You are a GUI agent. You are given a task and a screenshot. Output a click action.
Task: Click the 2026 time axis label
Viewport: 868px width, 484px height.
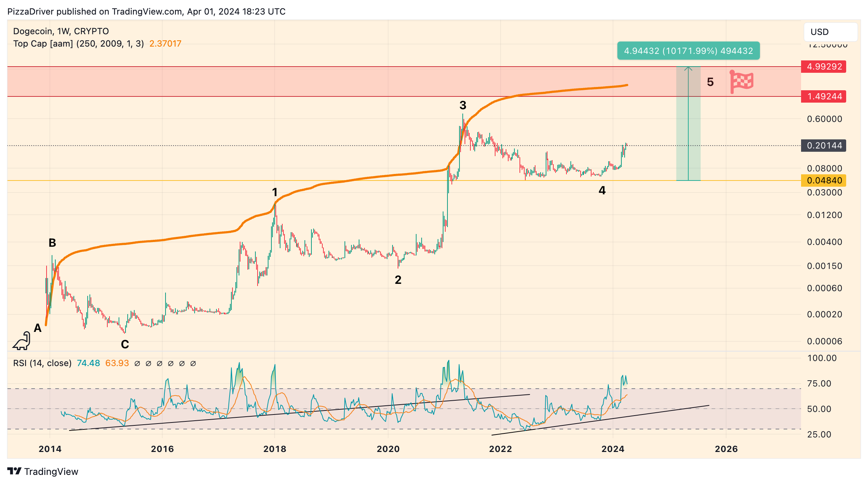click(x=726, y=449)
